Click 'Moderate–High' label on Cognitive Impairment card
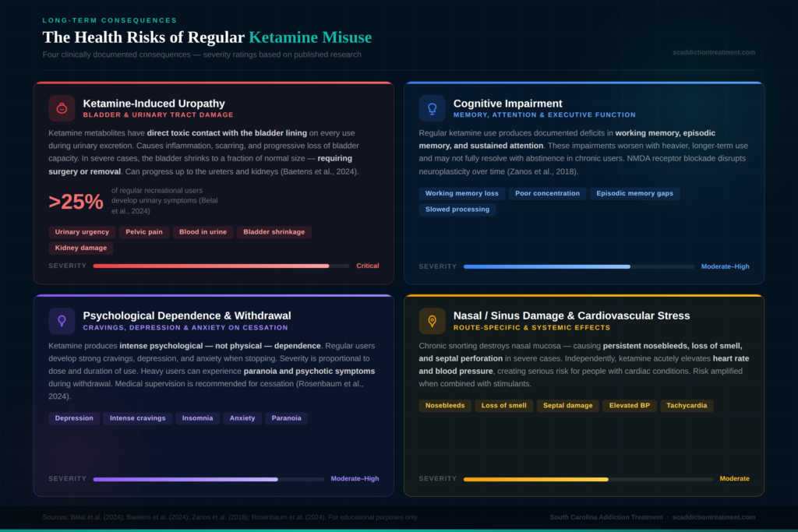Screen dimensions: 798x532 coord(726,266)
